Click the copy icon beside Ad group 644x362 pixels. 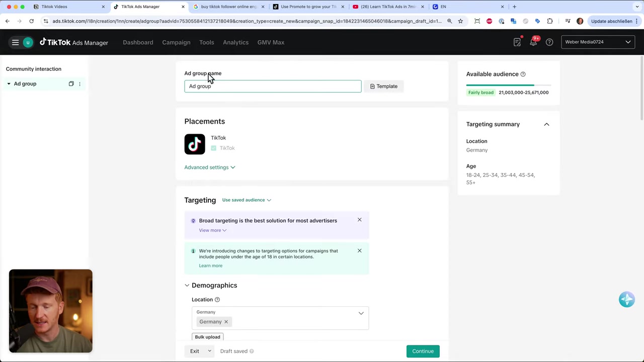[71, 84]
